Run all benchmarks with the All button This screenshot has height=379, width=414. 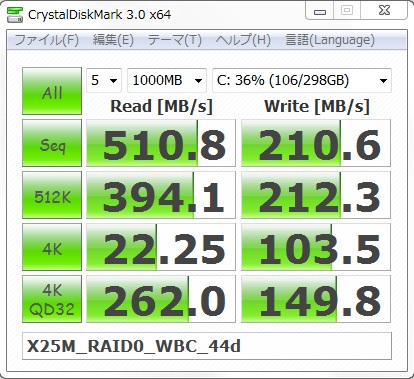pyautogui.click(x=52, y=91)
